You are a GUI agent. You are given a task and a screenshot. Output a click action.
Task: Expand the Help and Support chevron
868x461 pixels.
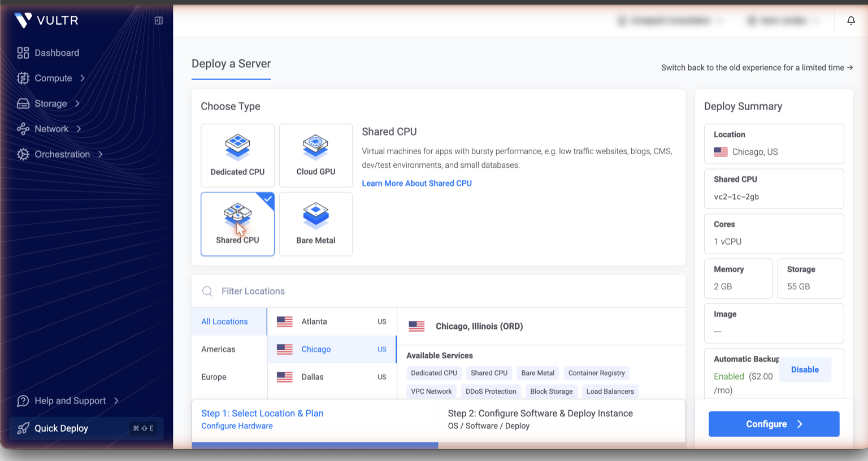coord(116,401)
